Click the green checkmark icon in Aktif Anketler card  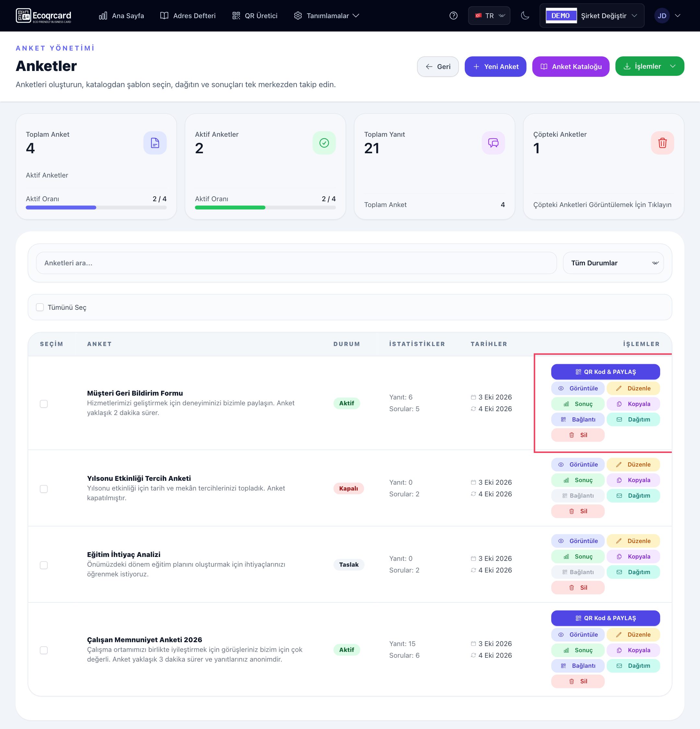(x=324, y=143)
